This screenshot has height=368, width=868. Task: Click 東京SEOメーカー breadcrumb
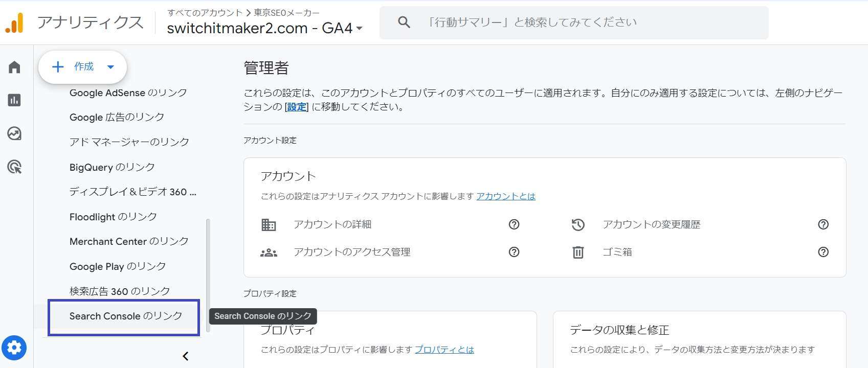pyautogui.click(x=286, y=13)
